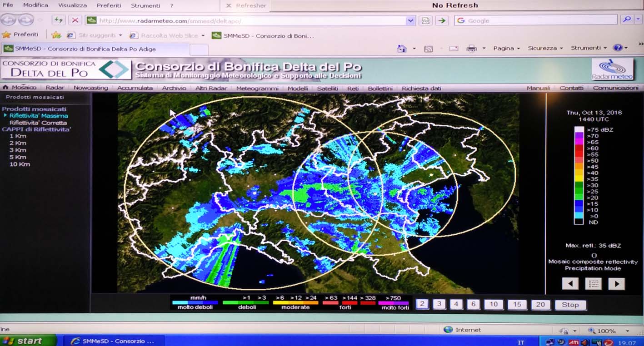Click the RSS feeds icon
The image size is (644, 346).
[428, 49]
